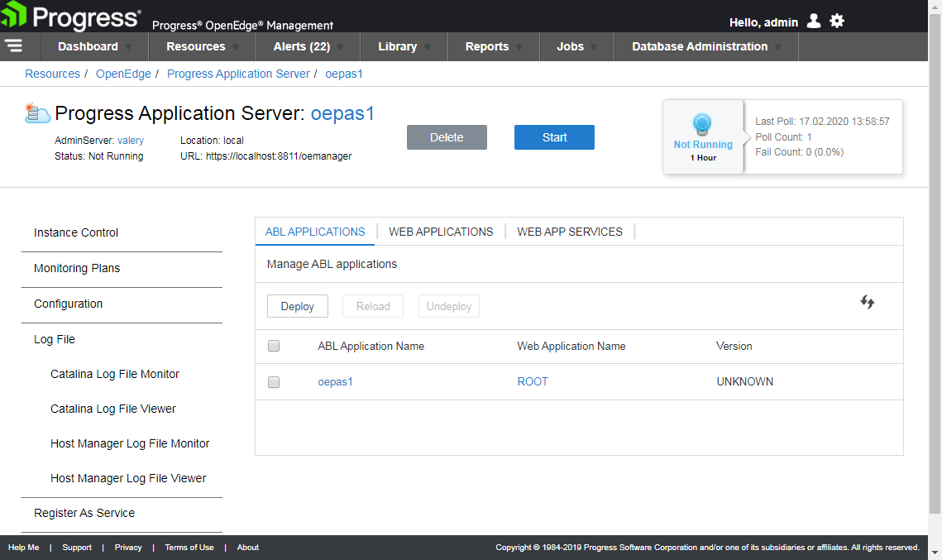Open the oepas1 breadcrumb link

[x=344, y=74]
